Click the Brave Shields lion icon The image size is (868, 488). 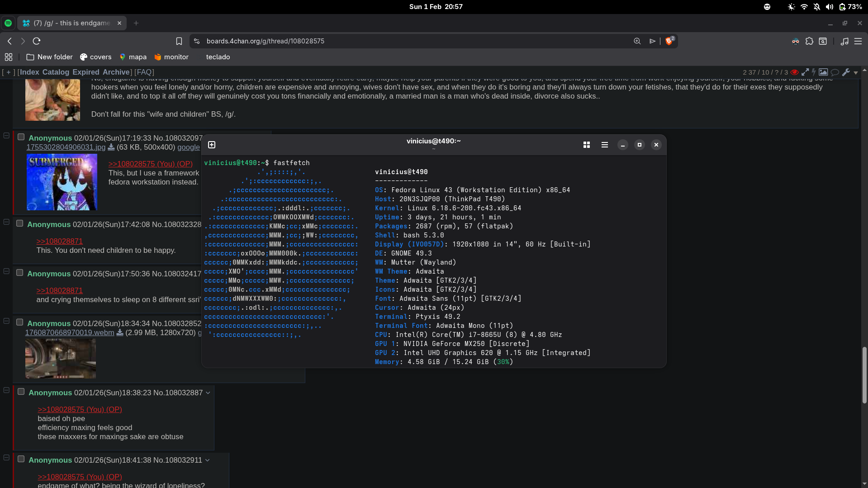pos(669,41)
